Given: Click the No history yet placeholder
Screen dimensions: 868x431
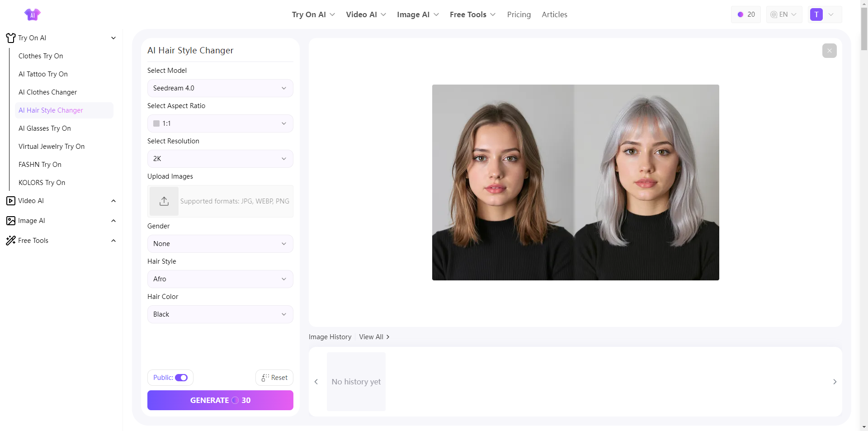Looking at the screenshot, I should point(356,381).
